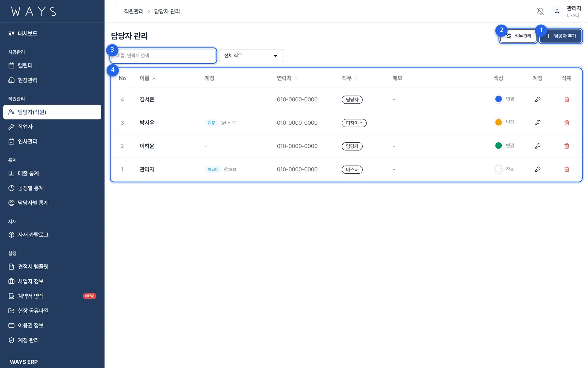Screen dimensions: 588x368
Task: Open 공정별 통계 in sidebar
Action: [52, 188]
